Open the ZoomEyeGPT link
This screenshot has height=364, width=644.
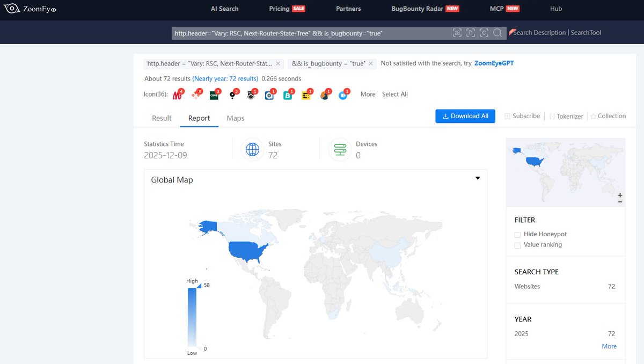(x=494, y=63)
